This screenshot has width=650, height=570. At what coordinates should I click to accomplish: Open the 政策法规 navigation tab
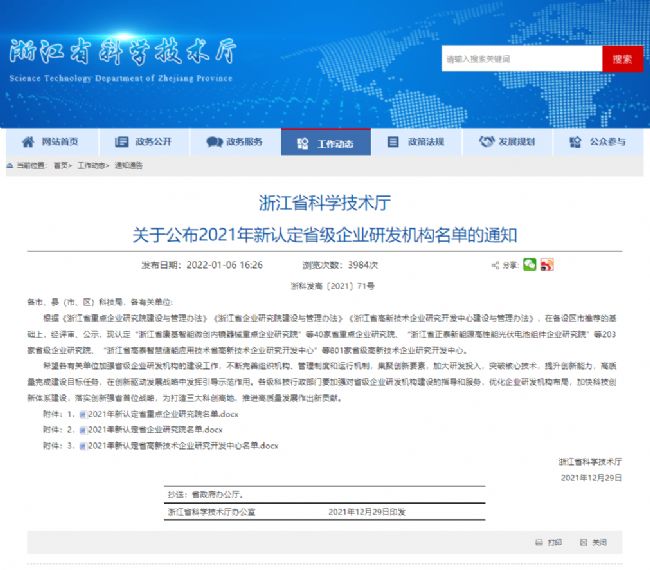(x=417, y=142)
